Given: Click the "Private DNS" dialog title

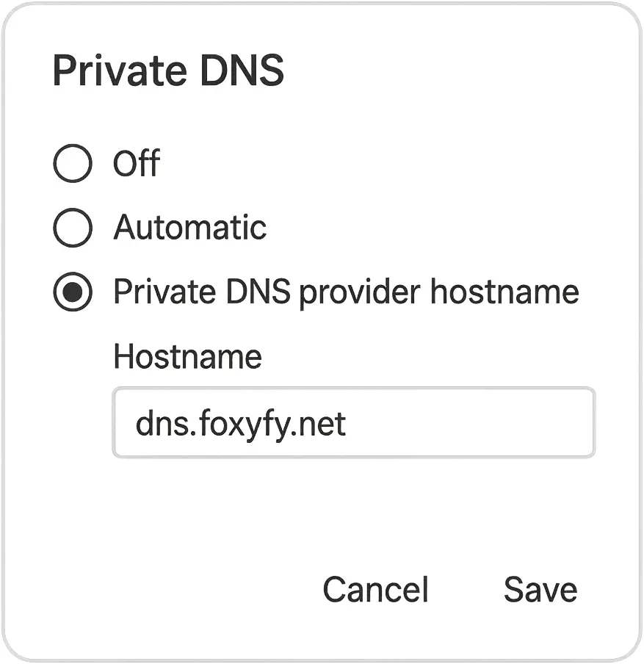Looking at the screenshot, I should tap(168, 71).
